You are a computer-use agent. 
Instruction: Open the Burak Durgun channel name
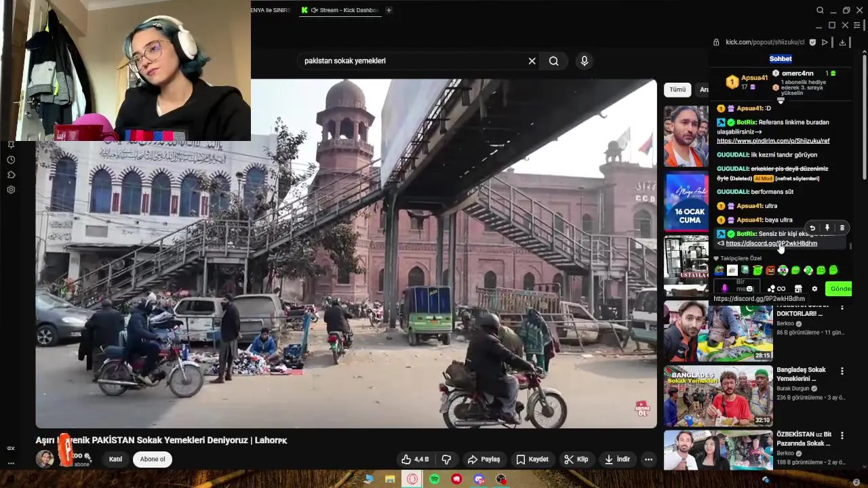tap(793, 389)
